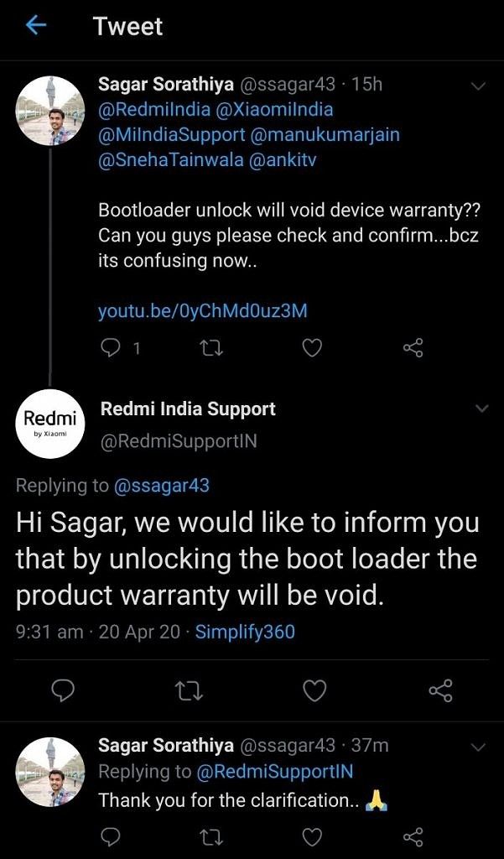Like the Redmi India Support tweet
This screenshot has width=504, height=859.
[314, 690]
